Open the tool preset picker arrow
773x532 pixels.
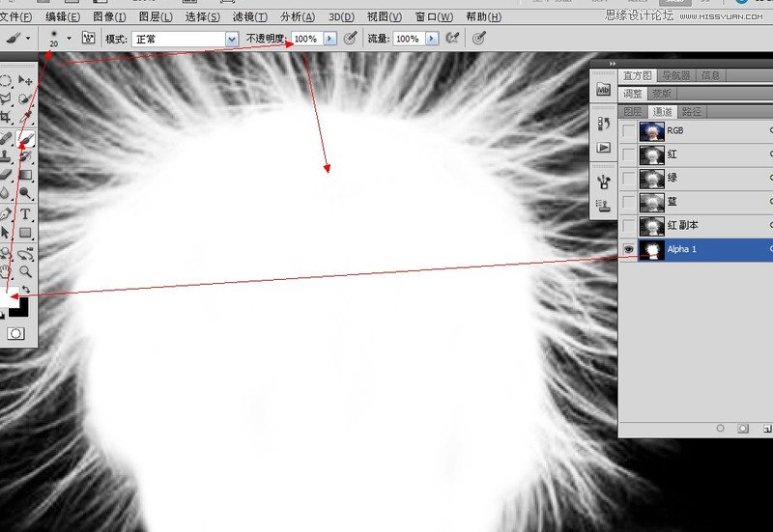(28, 39)
